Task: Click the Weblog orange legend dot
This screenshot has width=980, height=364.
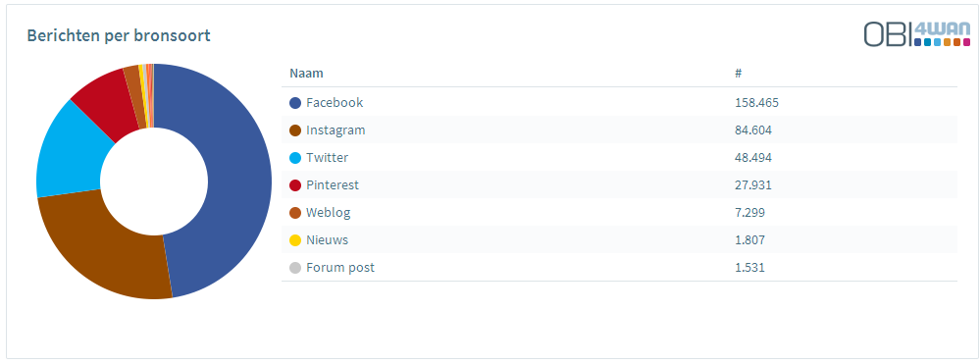Action: pos(295,213)
